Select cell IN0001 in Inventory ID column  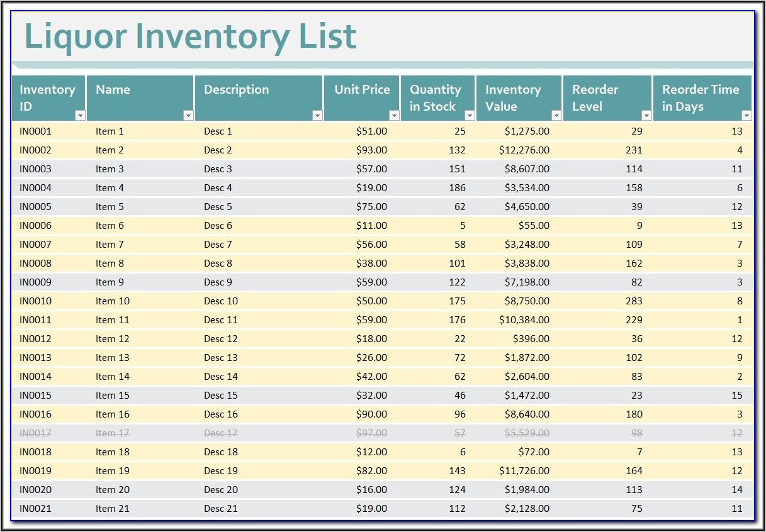(36, 131)
